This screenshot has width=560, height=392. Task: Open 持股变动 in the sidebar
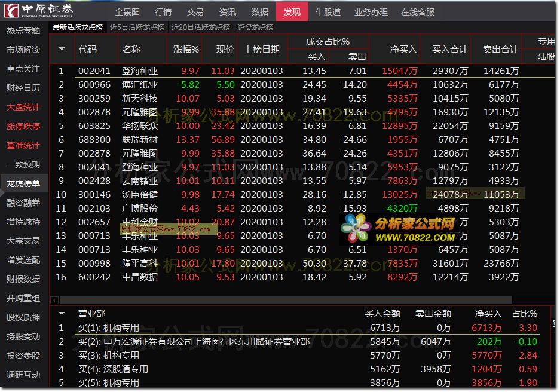tap(23, 336)
